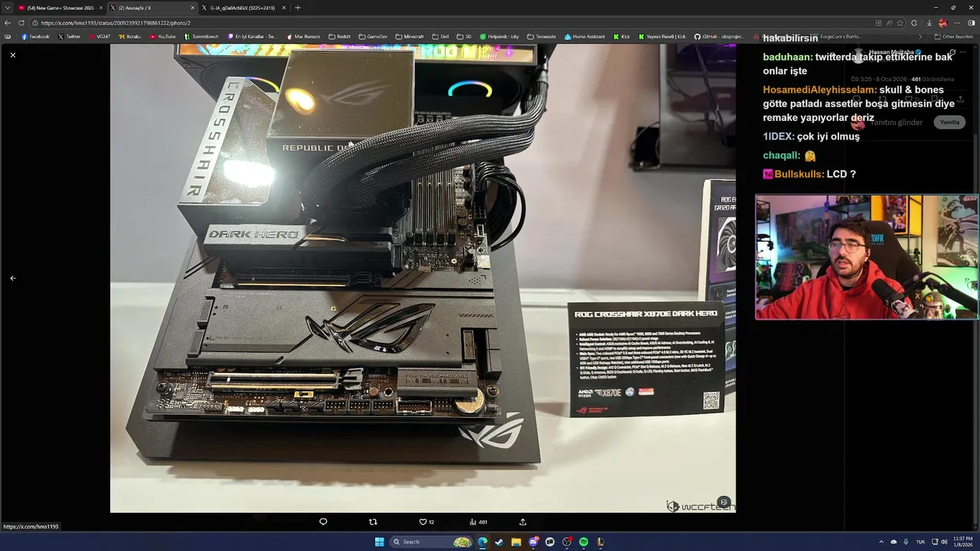Open volume control in system tray
980x551 pixels.
(943, 542)
